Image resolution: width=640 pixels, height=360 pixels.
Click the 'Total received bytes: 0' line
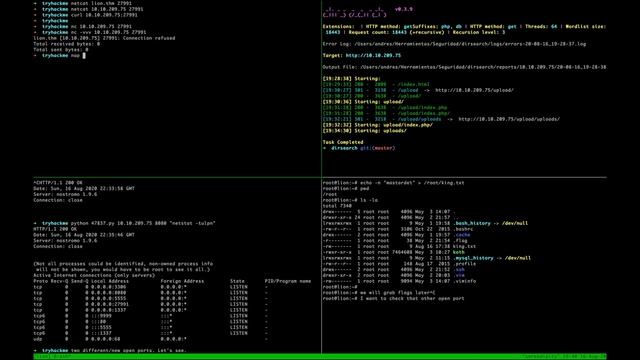pos(67,44)
